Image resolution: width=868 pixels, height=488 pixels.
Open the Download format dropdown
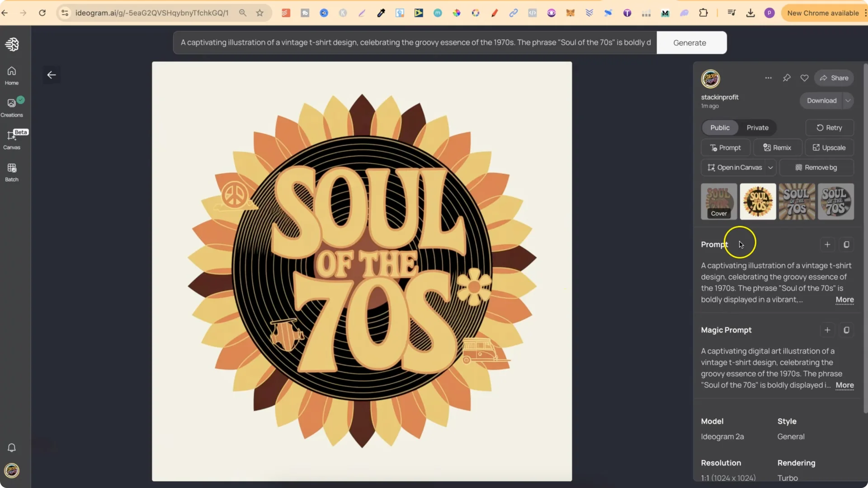(x=848, y=100)
